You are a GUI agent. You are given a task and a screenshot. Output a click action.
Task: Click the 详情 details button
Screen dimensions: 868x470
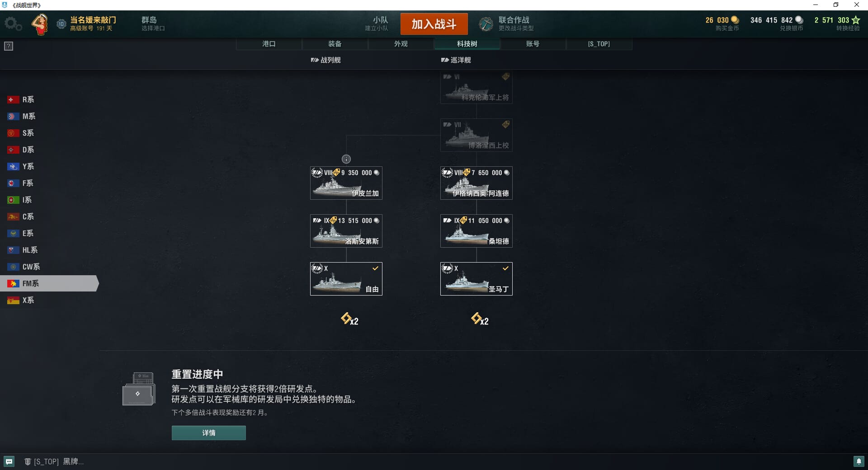(x=209, y=433)
